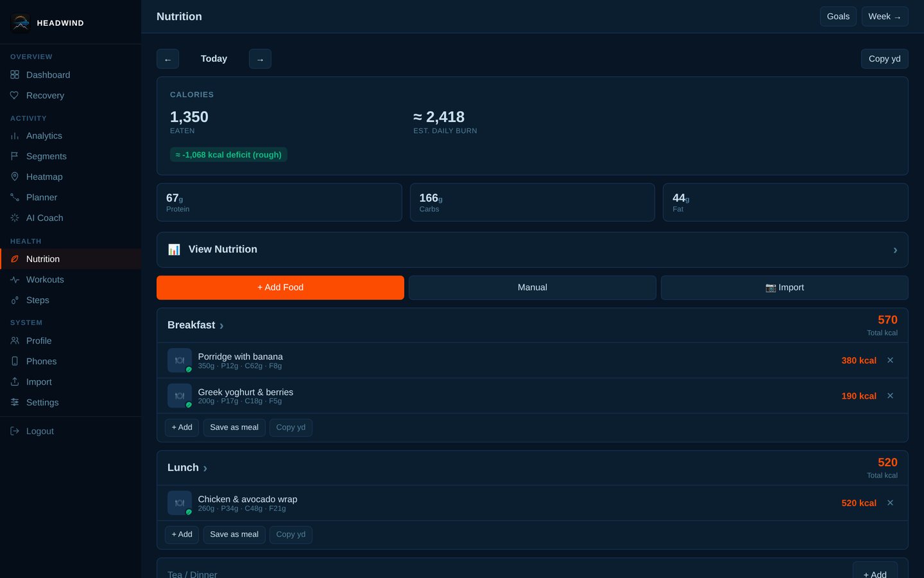Go to the previous day
Image resolution: width=924 pixels, height=578 pixels.
point(167,59)
